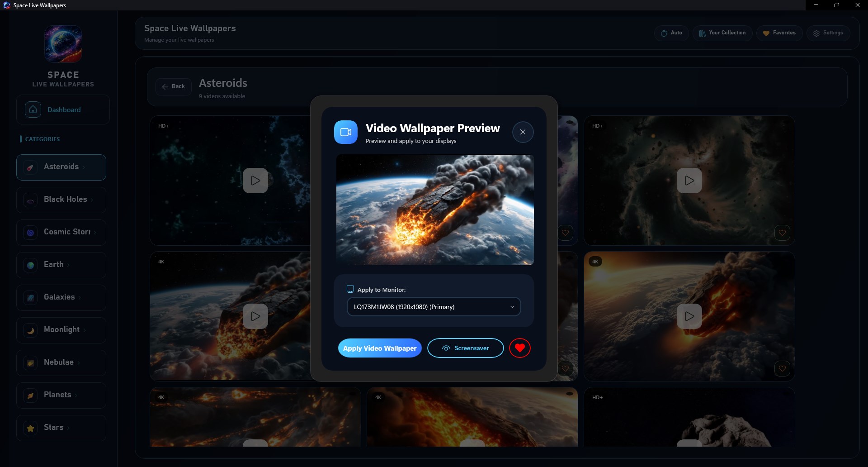Click the "9 videos available" text

coord(222,96)
